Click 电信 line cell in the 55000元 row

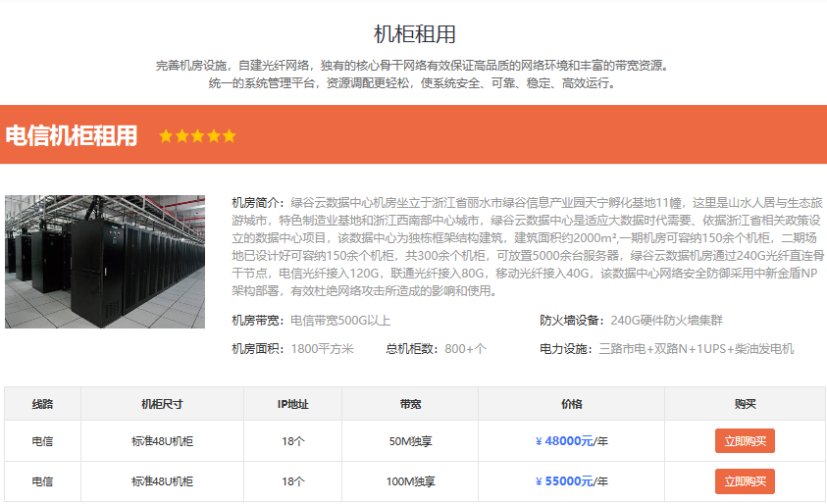pyautogui.click(x=42, y=481)
